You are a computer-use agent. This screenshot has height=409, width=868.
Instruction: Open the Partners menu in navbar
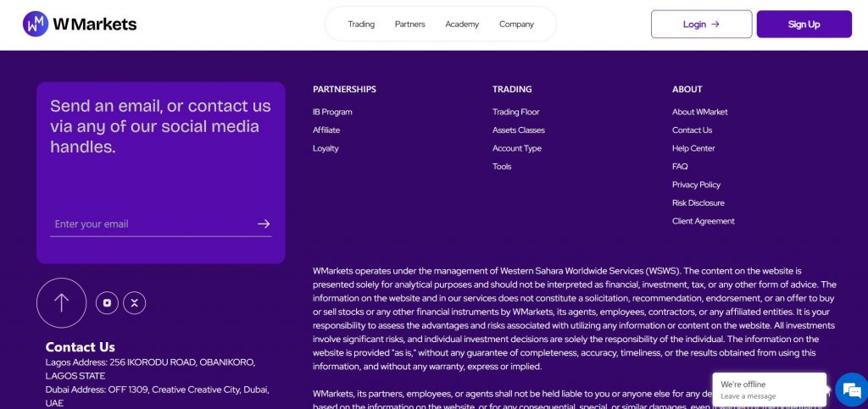(x=409, y=25)
